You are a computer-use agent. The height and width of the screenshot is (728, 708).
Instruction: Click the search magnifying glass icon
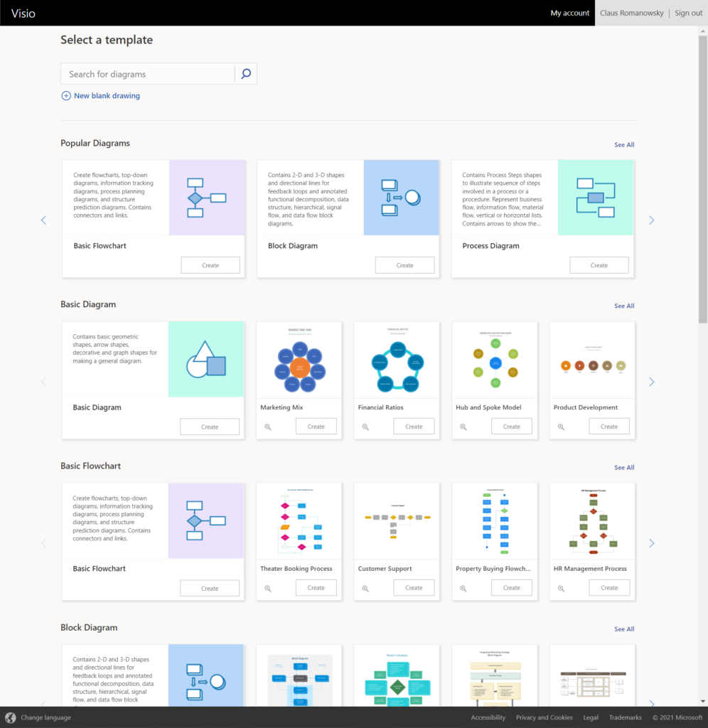pos(245,73)
